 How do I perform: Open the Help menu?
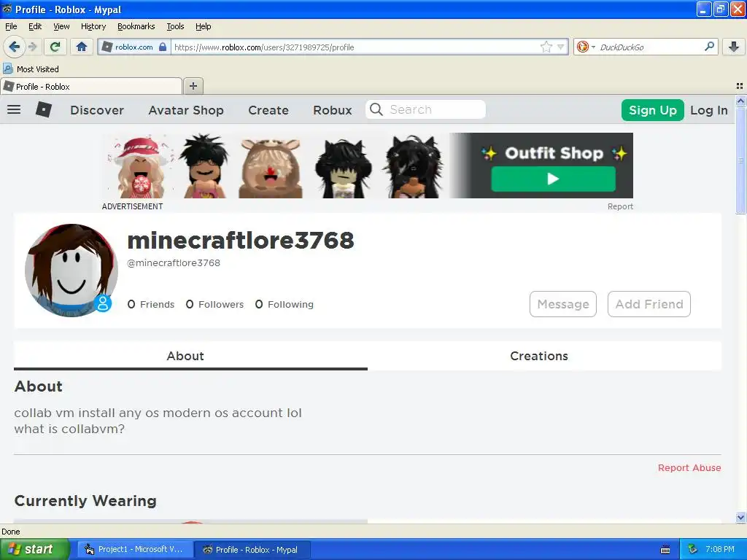(x=203, y=26)
